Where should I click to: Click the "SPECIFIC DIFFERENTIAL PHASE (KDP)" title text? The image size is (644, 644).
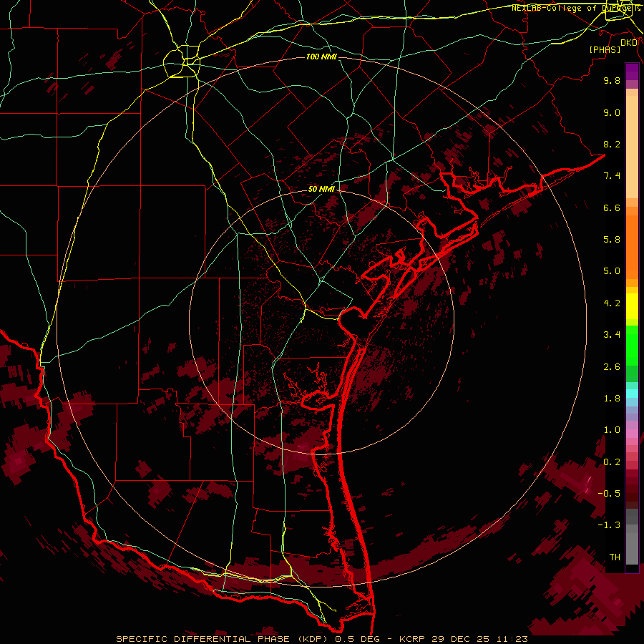pos(223,639)
